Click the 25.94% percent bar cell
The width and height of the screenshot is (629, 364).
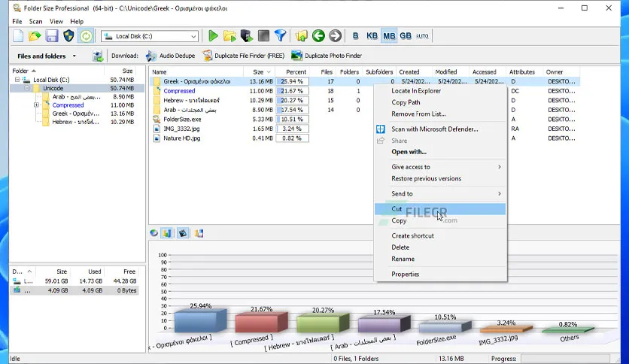tap(292, 81)
